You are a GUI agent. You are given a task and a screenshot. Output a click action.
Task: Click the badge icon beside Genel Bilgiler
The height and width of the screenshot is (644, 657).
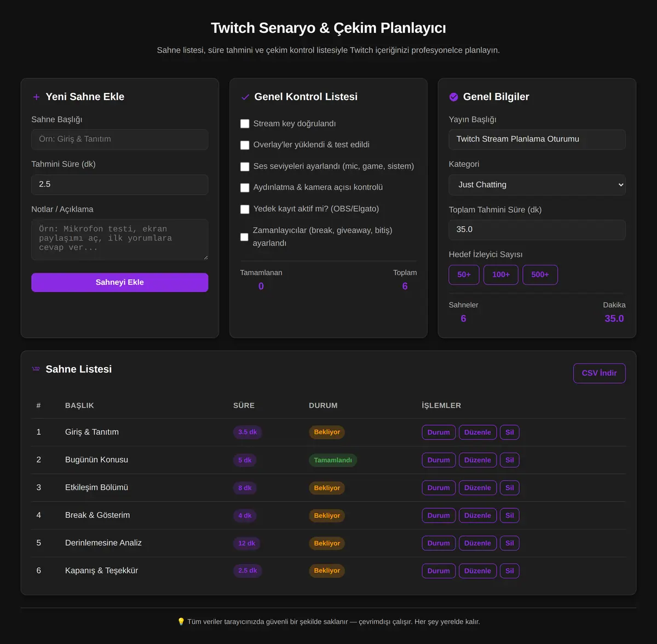[x=454, y=97]
